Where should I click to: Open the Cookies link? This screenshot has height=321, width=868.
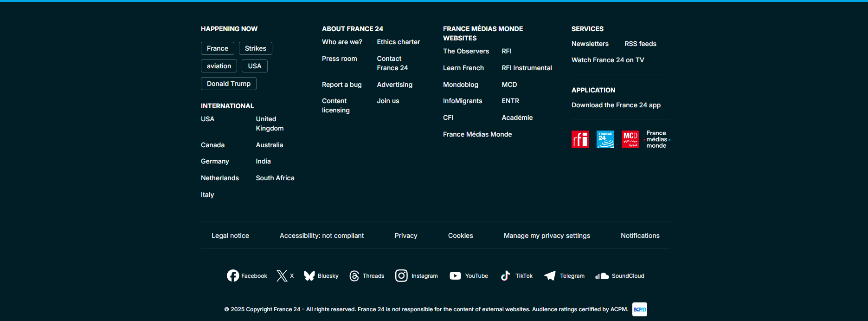[461, 236]
